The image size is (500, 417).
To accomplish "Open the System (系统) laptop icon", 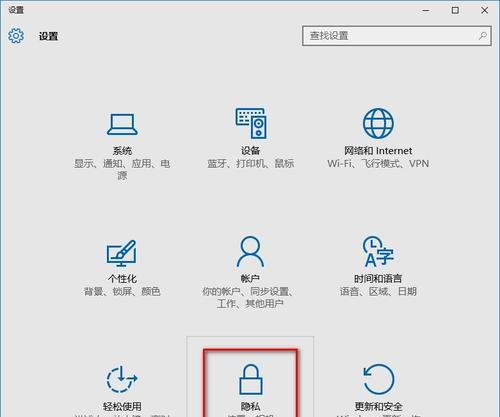I will pyautogui.click(x=122, y=124).
